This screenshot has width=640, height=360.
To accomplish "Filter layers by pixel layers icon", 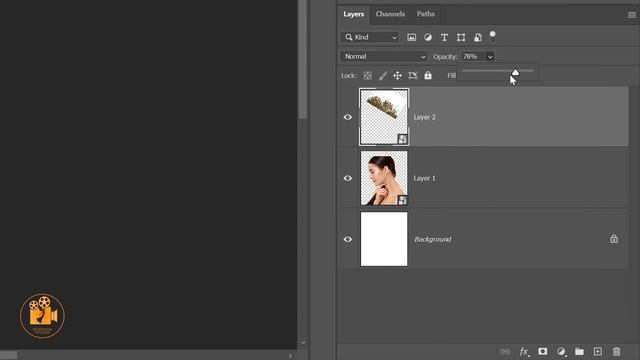I will pos(411,38).
